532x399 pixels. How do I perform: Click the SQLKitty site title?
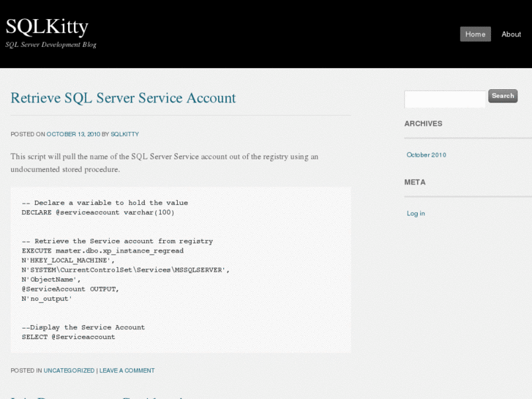(47, 27)
